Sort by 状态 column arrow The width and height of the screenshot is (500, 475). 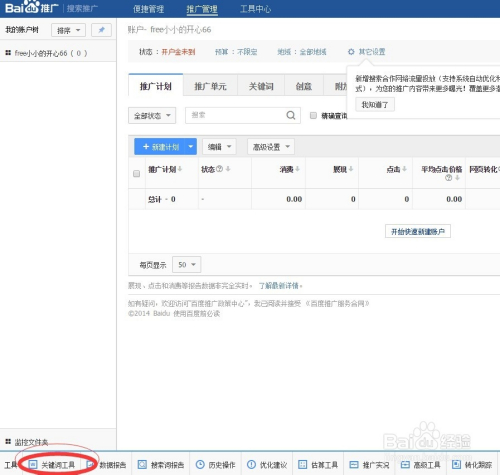coord(228,169)
